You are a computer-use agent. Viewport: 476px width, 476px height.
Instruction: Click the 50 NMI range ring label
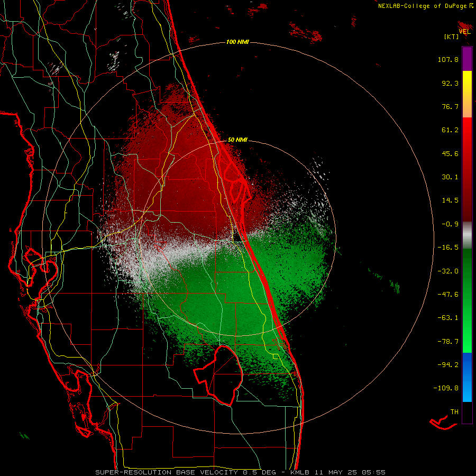tap(237, 140)
